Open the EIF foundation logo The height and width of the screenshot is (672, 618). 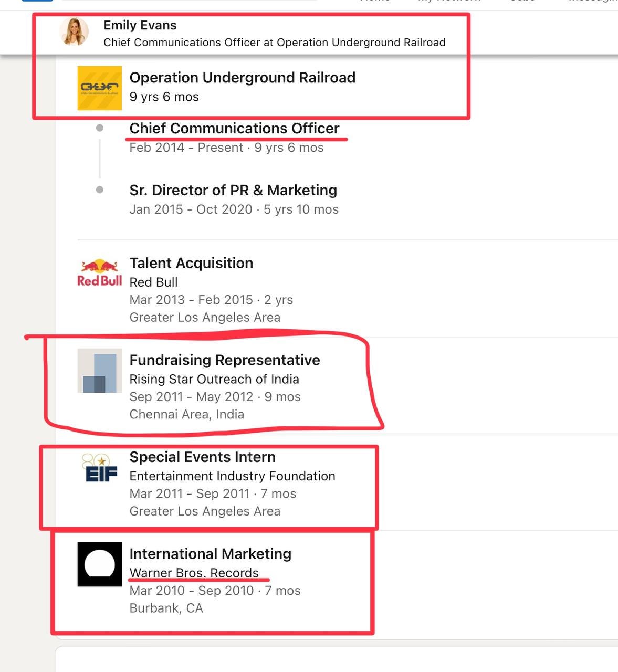pyautogui.click(x=100, y=468)
